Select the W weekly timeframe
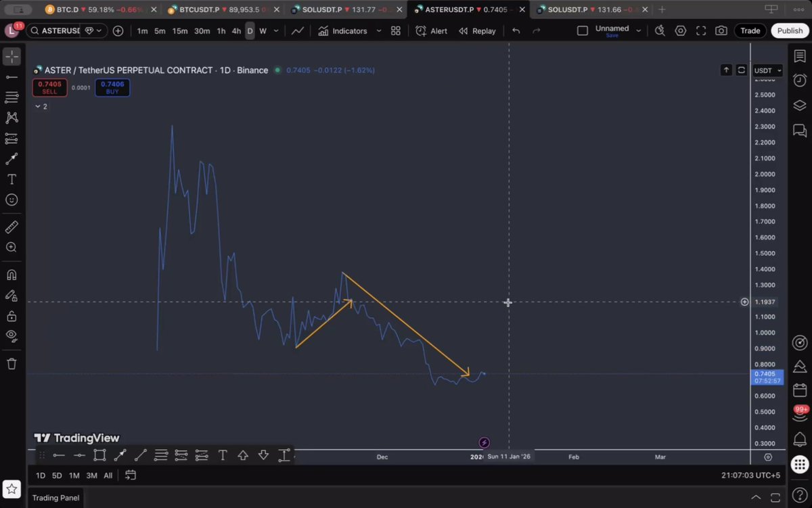812x508 pixels. (263, 31)
